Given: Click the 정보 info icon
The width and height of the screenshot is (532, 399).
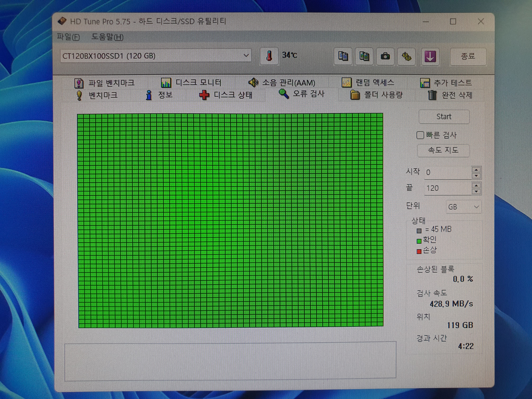Looking at the screenshot, I should coord(149,95).
